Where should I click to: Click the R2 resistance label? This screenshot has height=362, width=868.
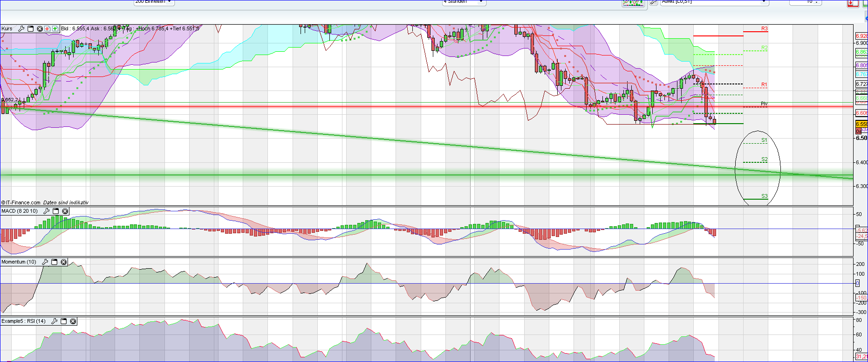764,48
